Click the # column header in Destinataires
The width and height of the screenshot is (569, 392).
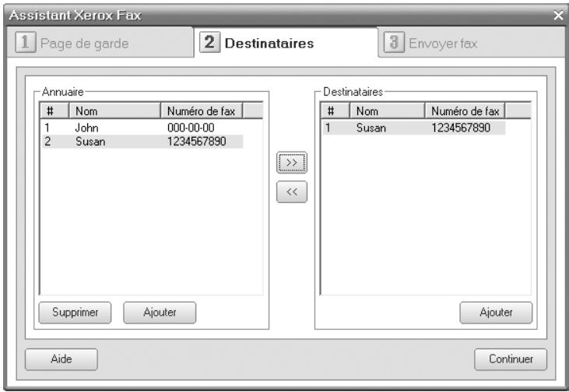tap(335, 111)
